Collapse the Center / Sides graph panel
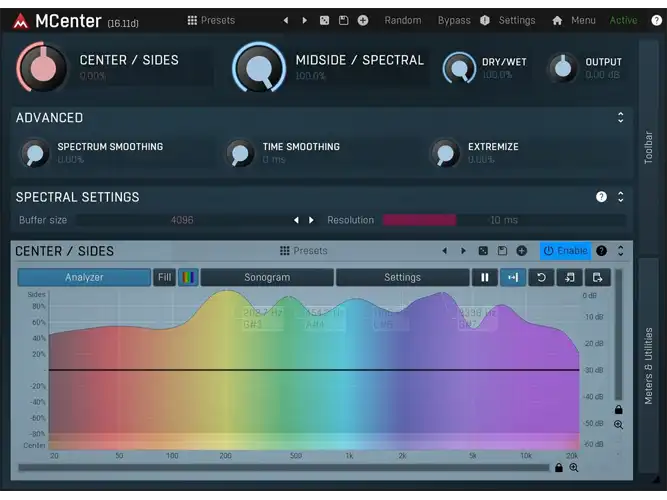 (x=621, y=251)
